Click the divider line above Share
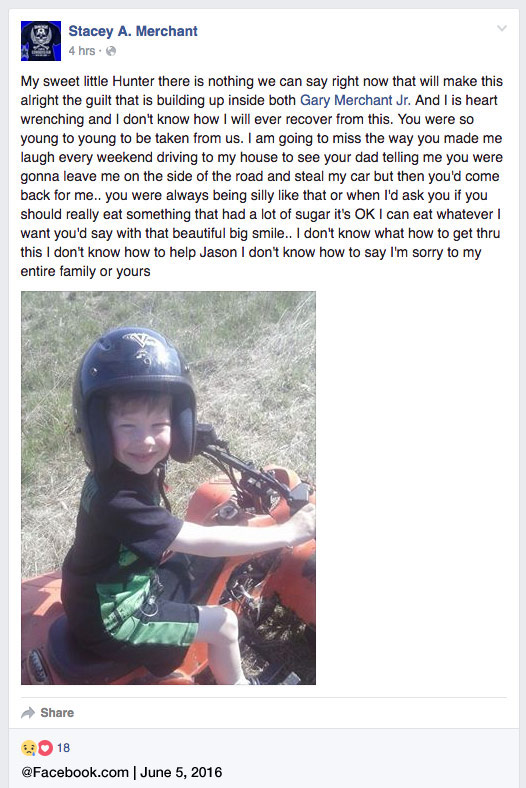Image resolution: width=526 pixels, height=788 pixels. (264, 698)
